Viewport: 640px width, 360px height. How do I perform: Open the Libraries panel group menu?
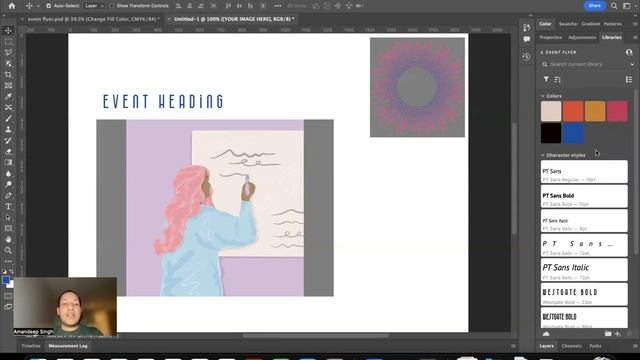click(635, 38)
